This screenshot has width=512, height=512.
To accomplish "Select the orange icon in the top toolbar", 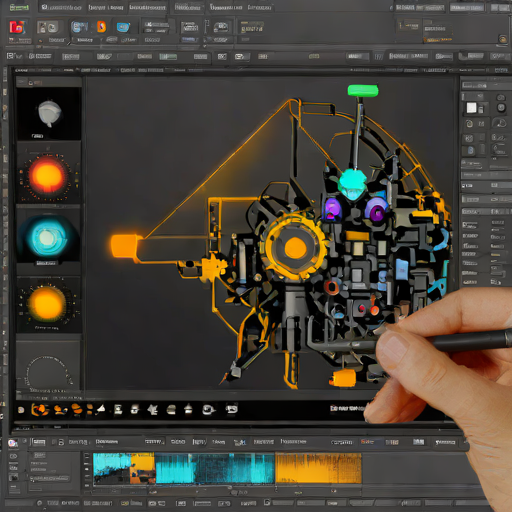I will 101,27.
